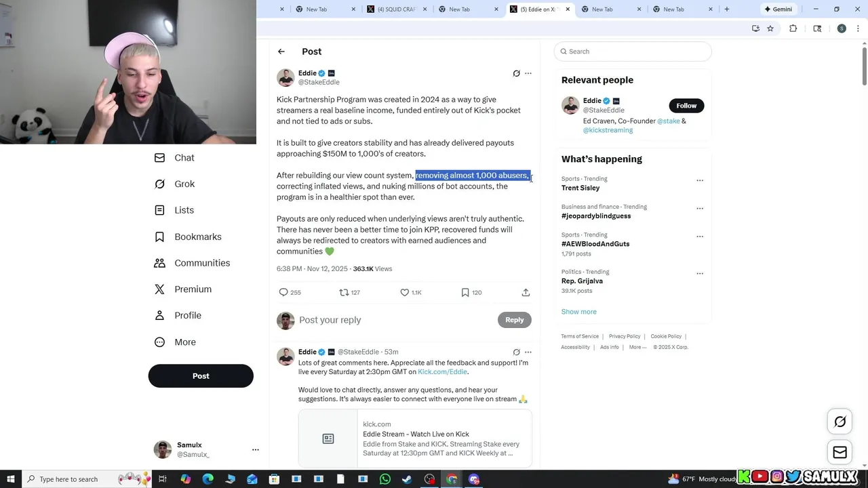Click the Grok explain icon on Eddie's post
Viewport: 868px width, 488px height.
(516, 73)
